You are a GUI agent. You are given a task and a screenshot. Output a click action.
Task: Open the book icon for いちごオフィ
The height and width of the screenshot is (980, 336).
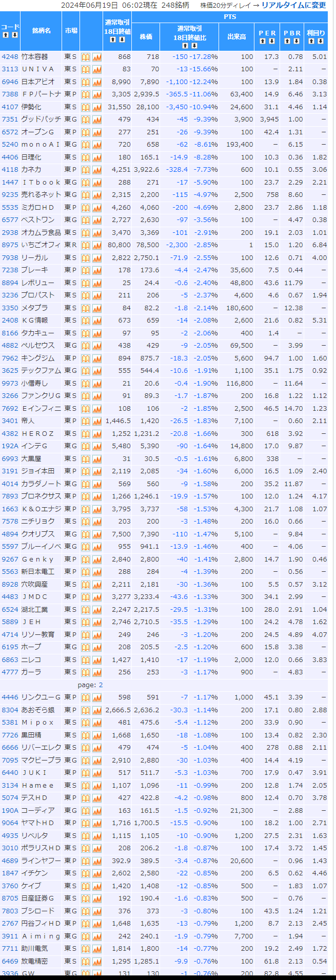click(x=86, y=245)
